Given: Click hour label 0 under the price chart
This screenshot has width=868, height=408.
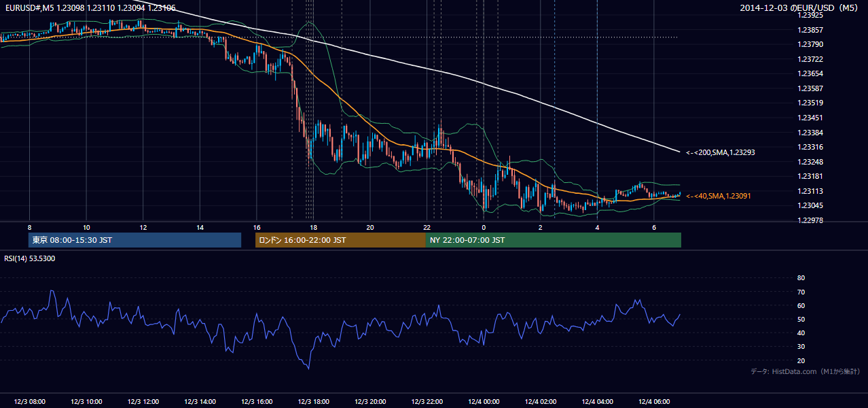Looking at the screenshot, I should pyautogui.click(x=484, y=227).
